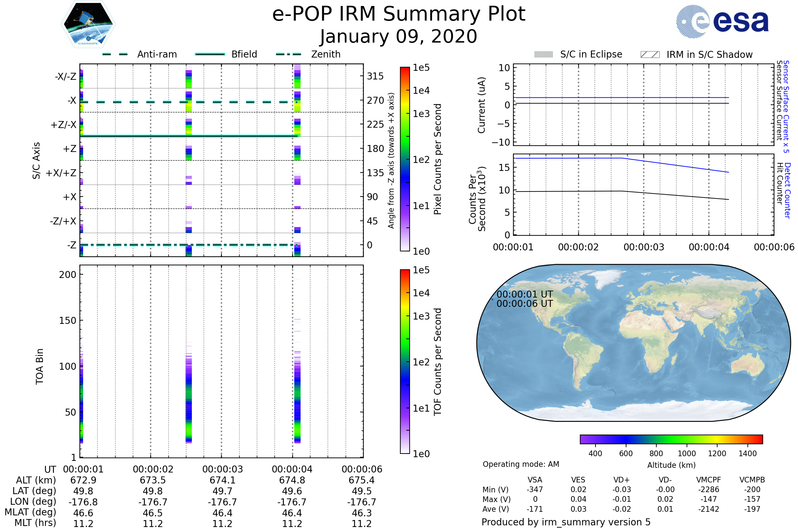The image size is (798, 532).
Task: Click the Zenith dash-dot legend line
Action: click(288, 54)
